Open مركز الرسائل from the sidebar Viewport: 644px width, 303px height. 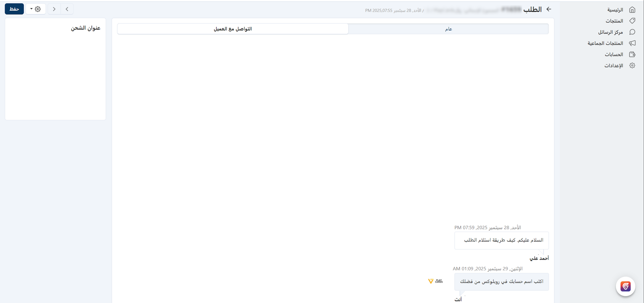[x=610, y=32]
